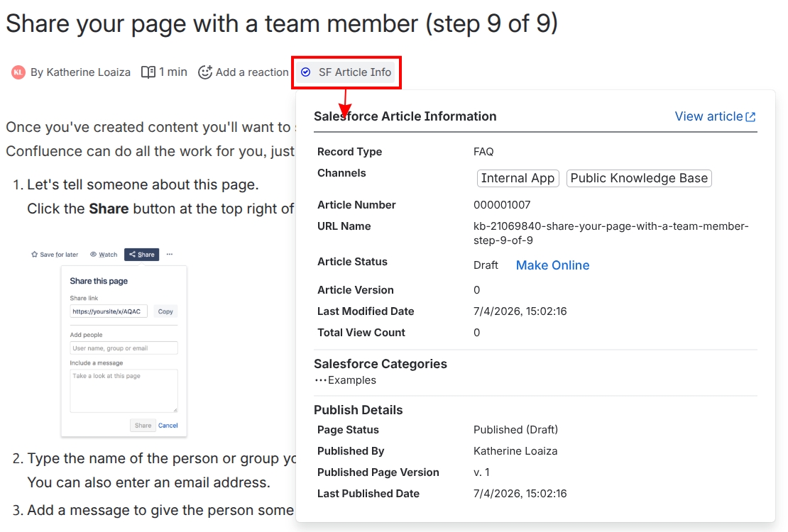Click the Last Modified Date value

(520, 311)
